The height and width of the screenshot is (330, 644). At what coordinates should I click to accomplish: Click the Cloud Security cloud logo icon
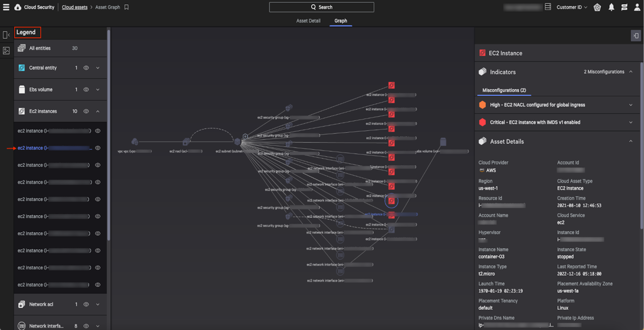(18, 7)
